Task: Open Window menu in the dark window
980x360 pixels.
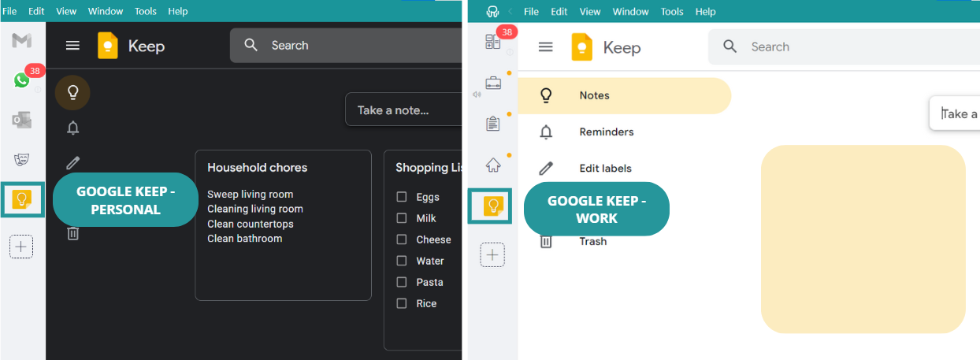Action: pyautogui.click(x=106, y=11)
